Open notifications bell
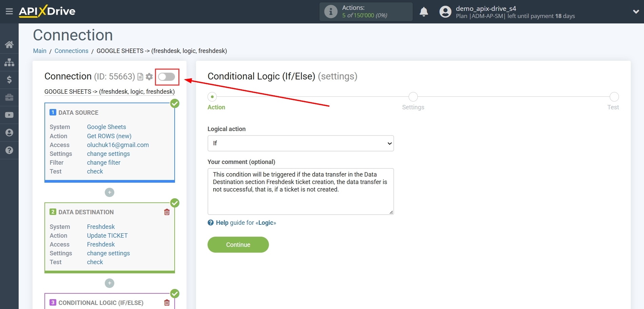The image size is (644, 309). tap(424, 12)
